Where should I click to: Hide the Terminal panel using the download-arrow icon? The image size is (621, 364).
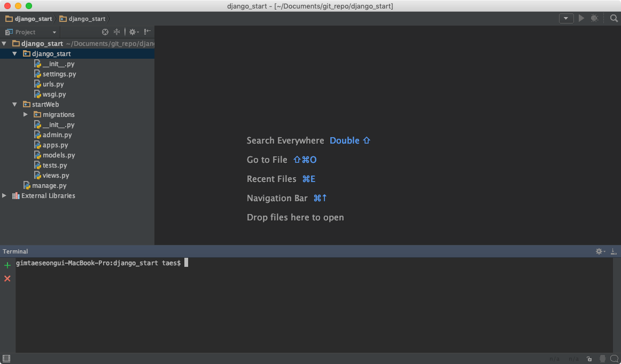tap(614, 251)
